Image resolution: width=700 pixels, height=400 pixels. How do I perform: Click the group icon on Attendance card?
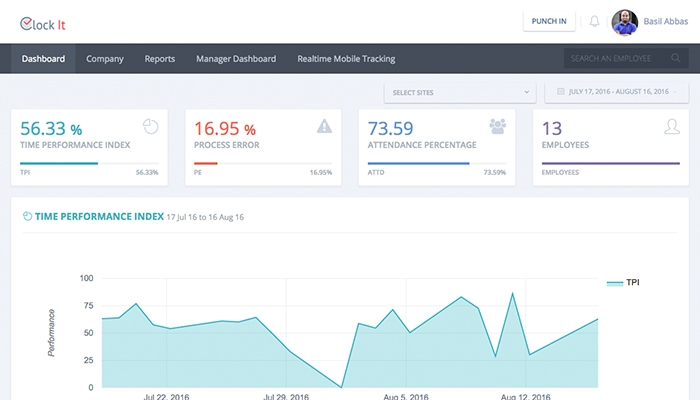pos(497,126)
